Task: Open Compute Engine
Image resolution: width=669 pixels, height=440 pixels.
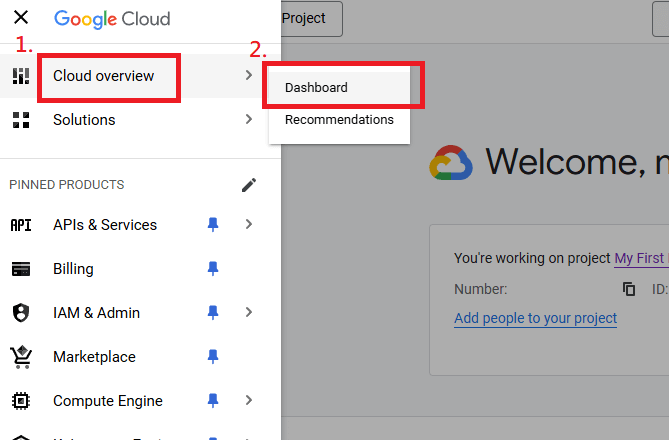Action: point(108,401)
